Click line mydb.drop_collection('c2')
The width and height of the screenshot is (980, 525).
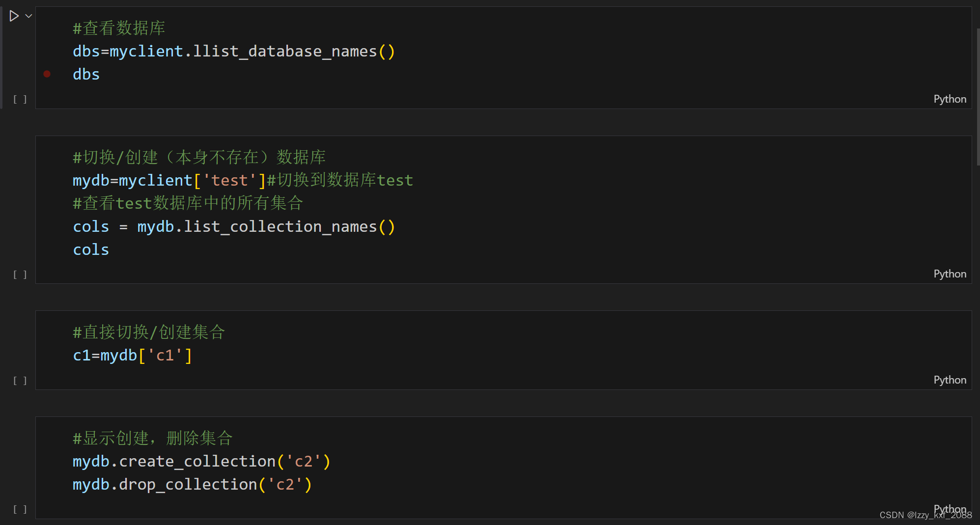point(193,484)
